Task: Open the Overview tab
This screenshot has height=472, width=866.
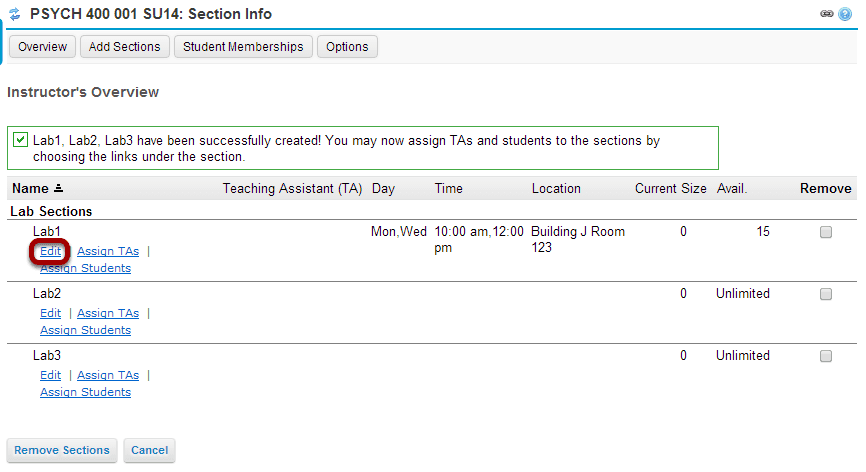Action: point(43,47)
